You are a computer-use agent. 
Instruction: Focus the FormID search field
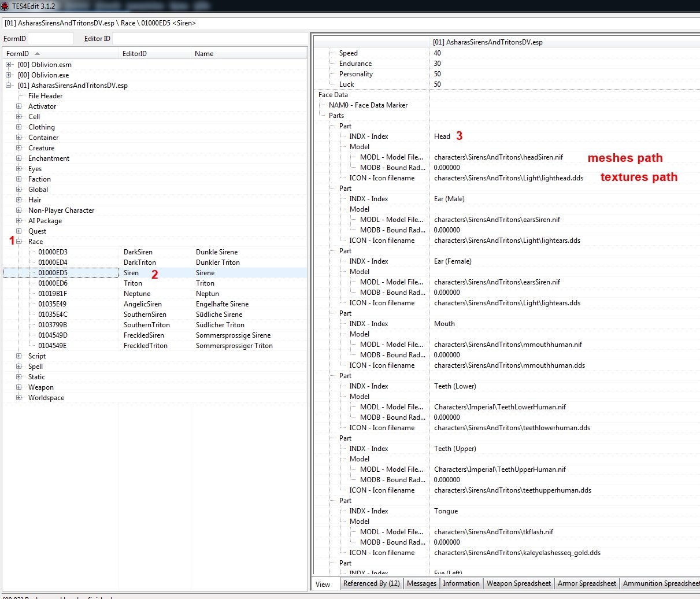[51, 39]
